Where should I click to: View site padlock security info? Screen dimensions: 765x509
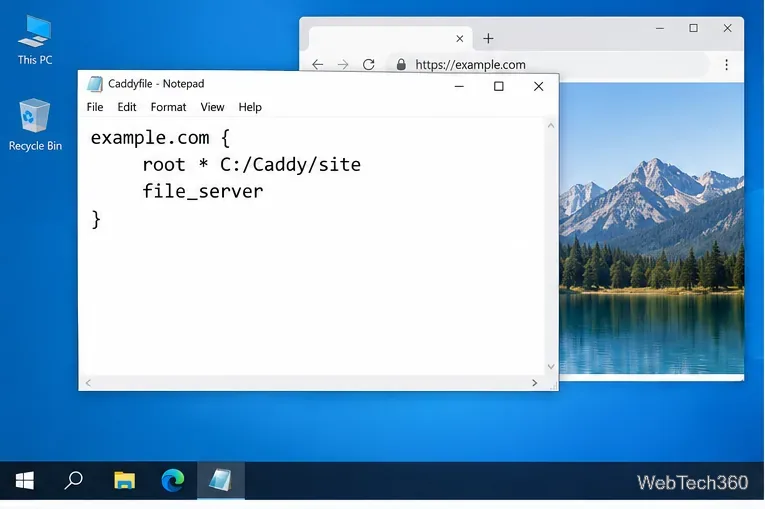click(401, 64)
